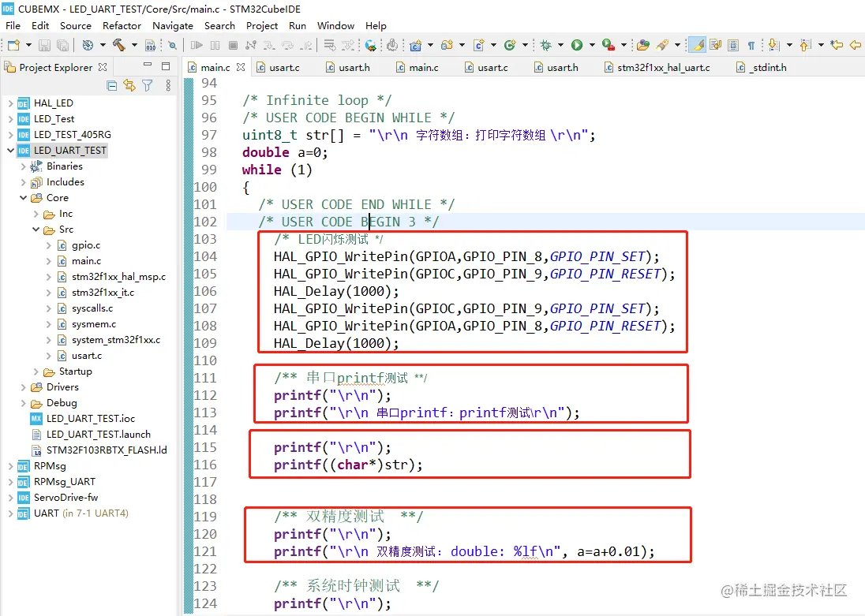Click the Step Return debug icon
Image resolution: width=865 pixels, height=616 pixels.
(x=306, y=45)
